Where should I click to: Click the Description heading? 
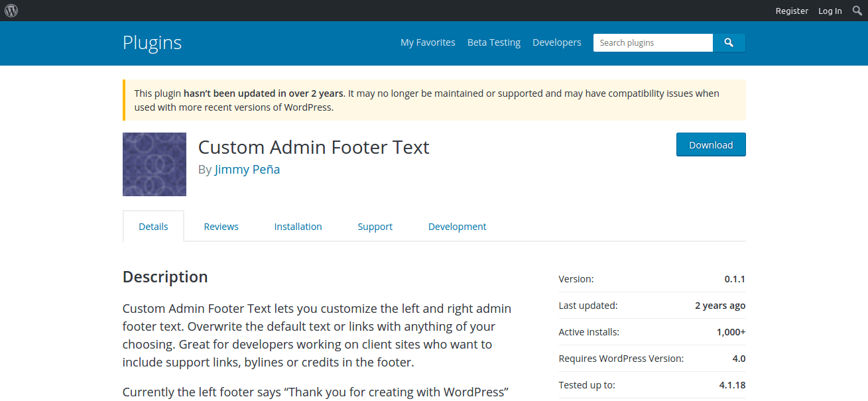coord(165,277)
